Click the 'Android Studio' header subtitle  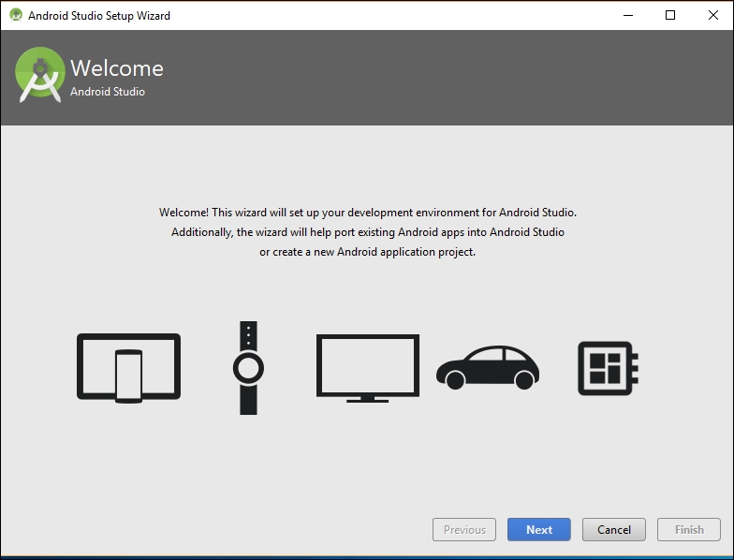pyautogui.click(x=108, y=92)
